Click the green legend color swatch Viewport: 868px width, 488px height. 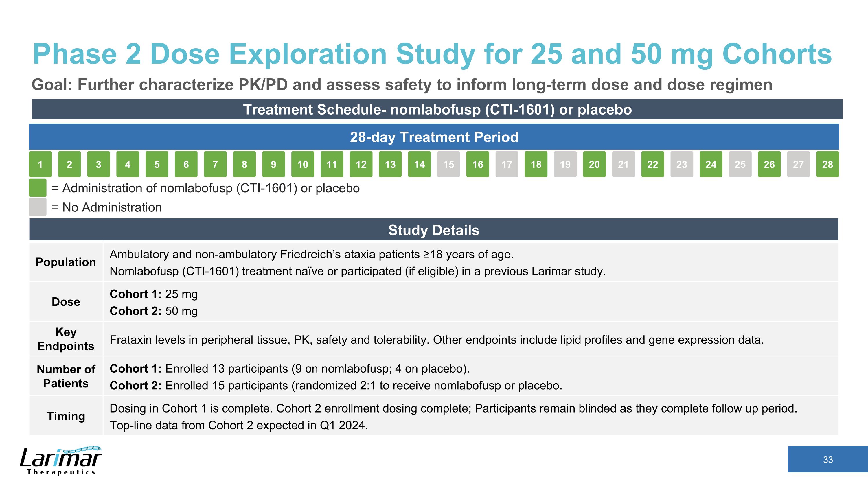37,188
